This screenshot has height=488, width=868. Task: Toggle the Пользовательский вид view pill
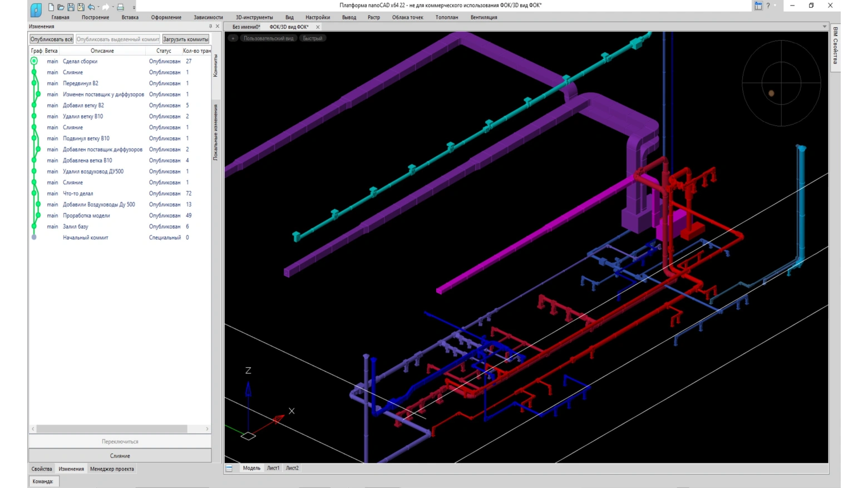pos(268,38)
